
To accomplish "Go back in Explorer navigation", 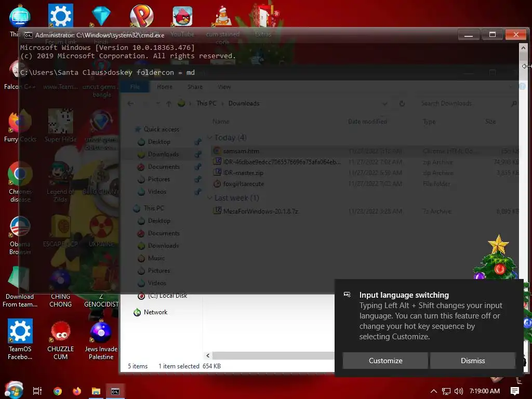I will pyautogui.click(x=130, y=103).
